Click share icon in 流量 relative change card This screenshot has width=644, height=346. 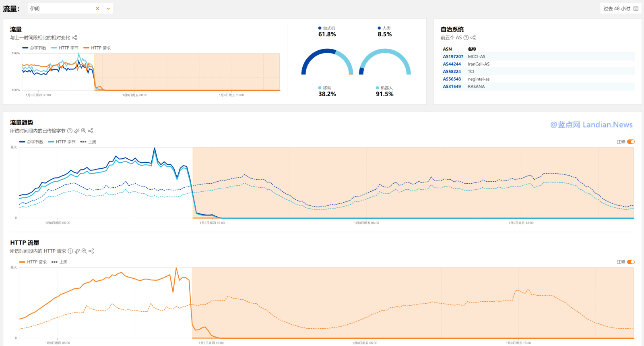(x=74, y=38)
